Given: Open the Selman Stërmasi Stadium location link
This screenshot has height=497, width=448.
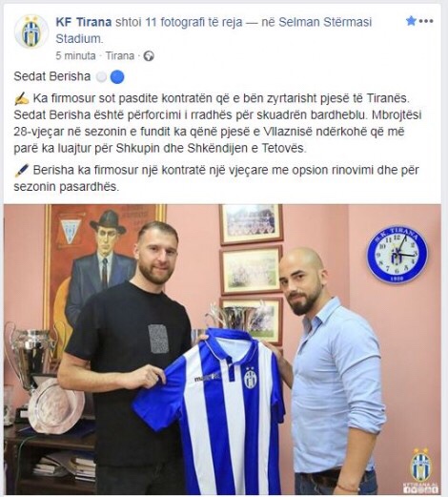Looking at the screenshot, I should tap(214, 31).
